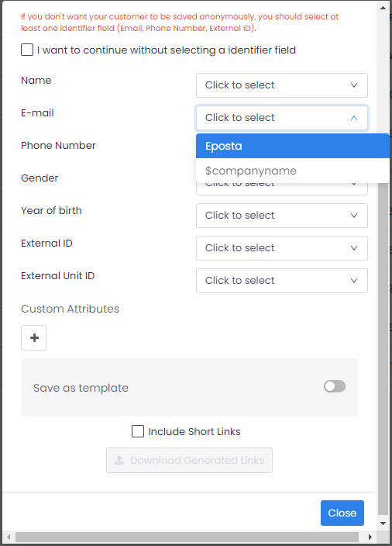This screenshot has height=546, width=392.
Task: Select Eposta from the dropdown list
Action: coord(293,146)
